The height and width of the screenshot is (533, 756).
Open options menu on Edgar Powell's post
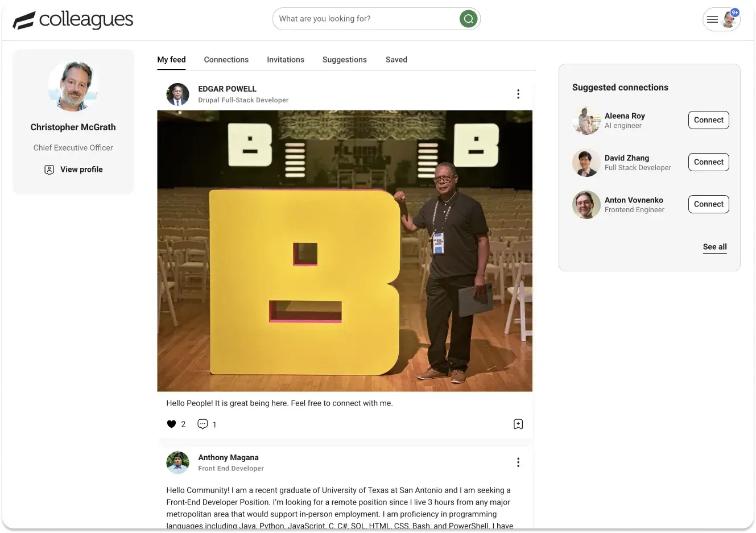pyautogui.click(x=518, y=94)
